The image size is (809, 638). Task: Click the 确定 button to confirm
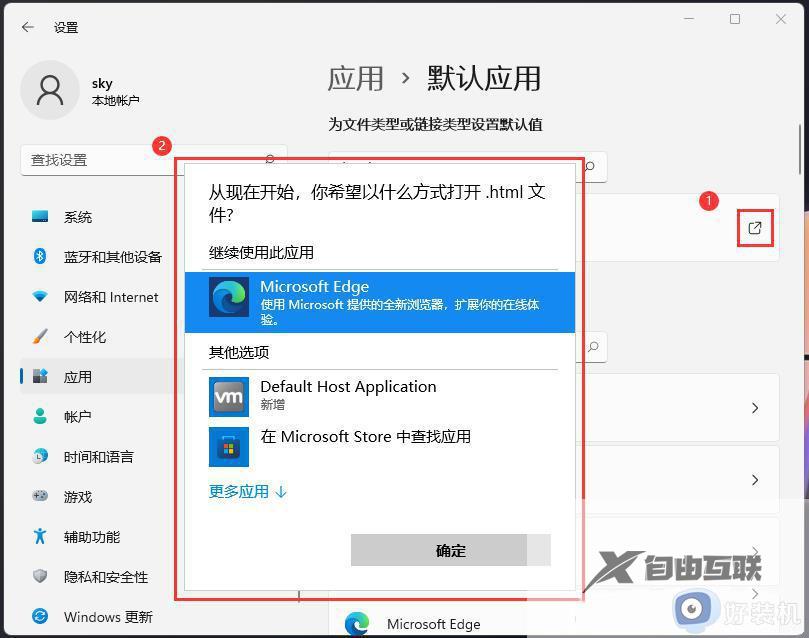tap(449, 550)
